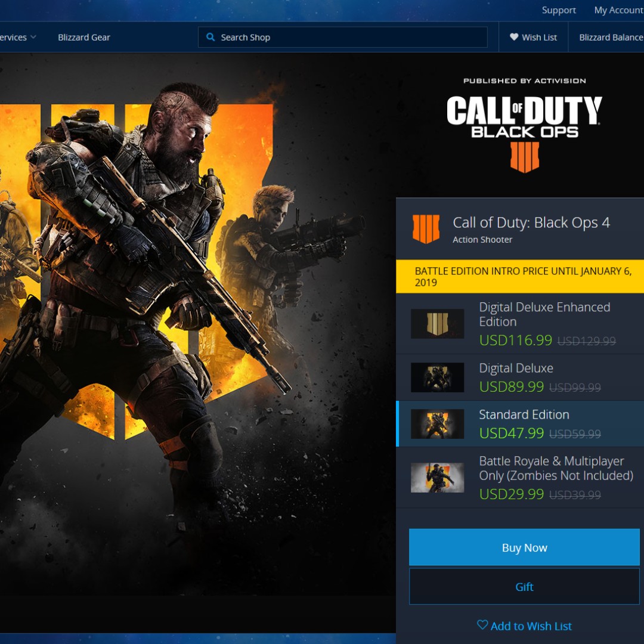The image size is (644, 644).
Task: Open the Blizzard Gear menu item
Action: pyautogui.click(x=84, y=38)
